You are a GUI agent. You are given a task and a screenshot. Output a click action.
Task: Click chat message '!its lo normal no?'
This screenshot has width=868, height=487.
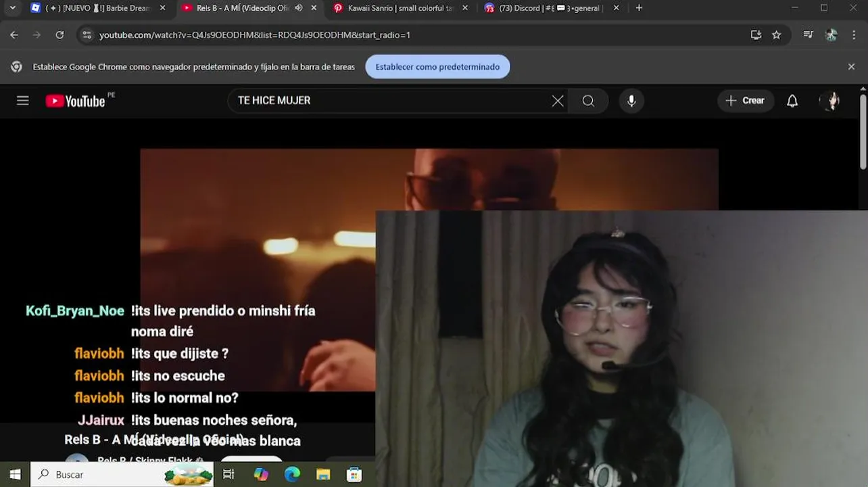[x=185, y=398]
